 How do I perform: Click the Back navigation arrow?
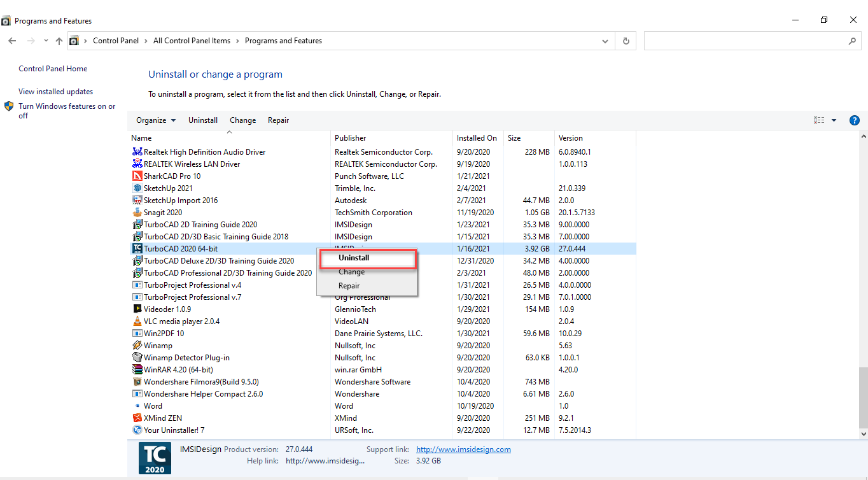[x=13, y=41]
